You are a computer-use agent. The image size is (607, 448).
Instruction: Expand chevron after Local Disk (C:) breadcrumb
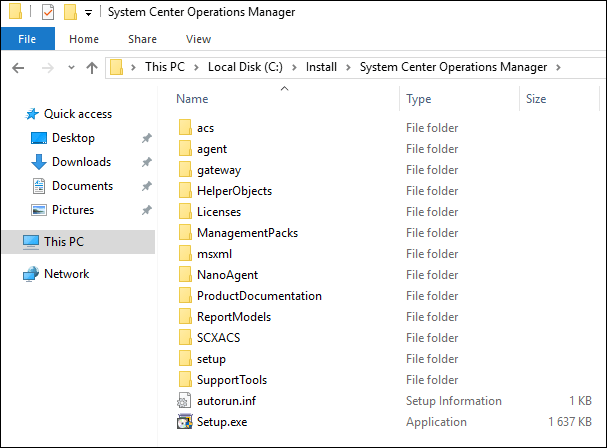click(294, 67)
